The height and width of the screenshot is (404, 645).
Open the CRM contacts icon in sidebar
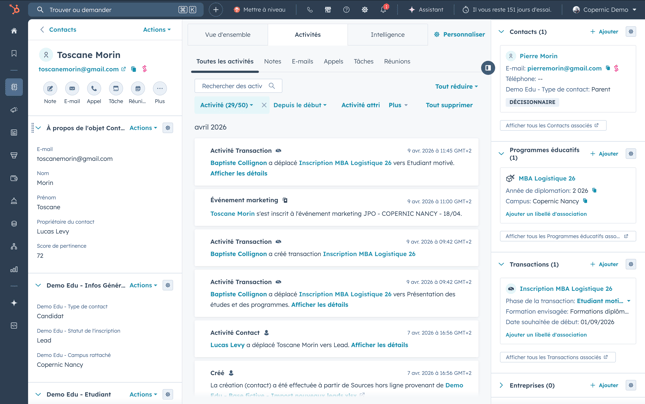click(x=14, y=87)
